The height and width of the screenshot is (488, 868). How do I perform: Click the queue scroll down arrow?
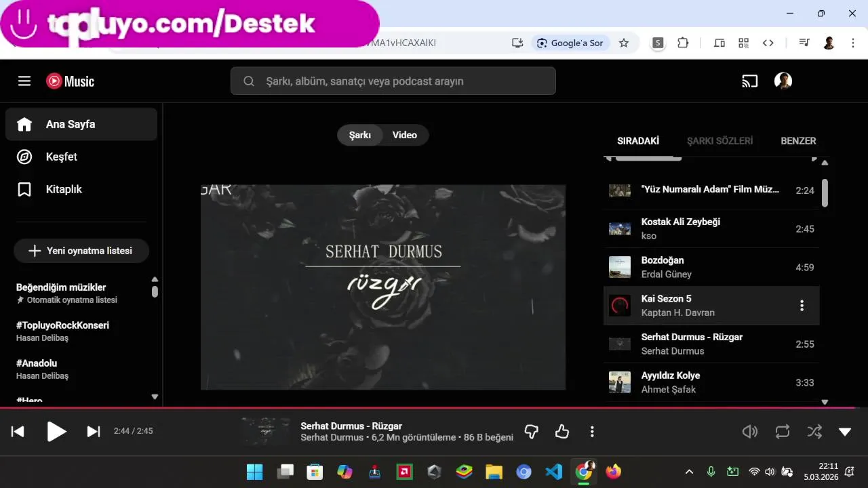click(825, 402)
